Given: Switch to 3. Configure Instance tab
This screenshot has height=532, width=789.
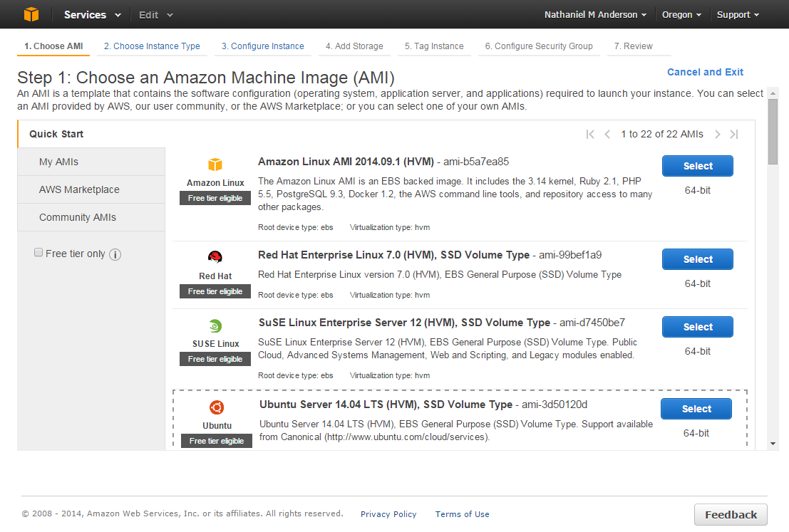Looking at the screenshot, I should click(263, 46).
